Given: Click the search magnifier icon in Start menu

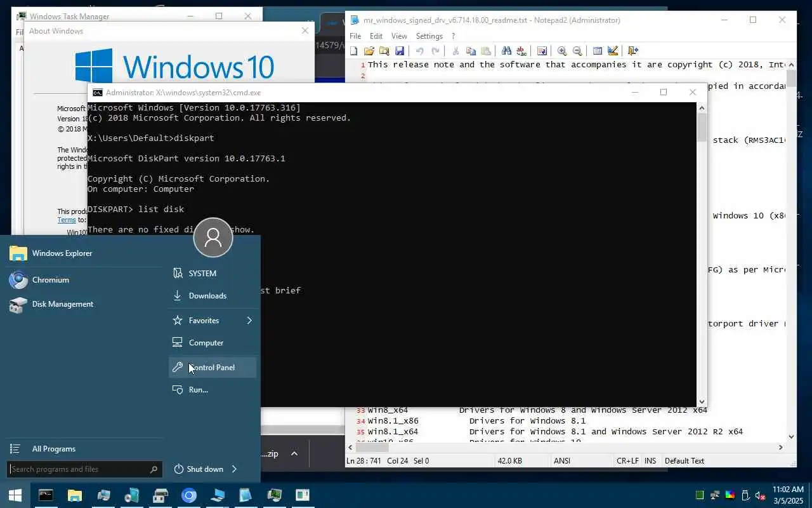Looking at the screenshot, I should (154, 469).
